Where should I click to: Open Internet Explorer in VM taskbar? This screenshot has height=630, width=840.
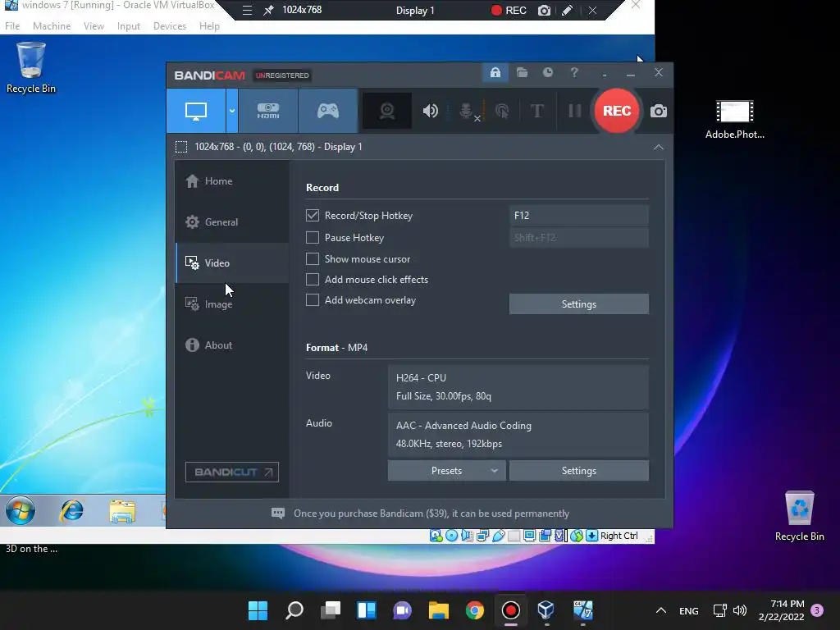point(72,510)
